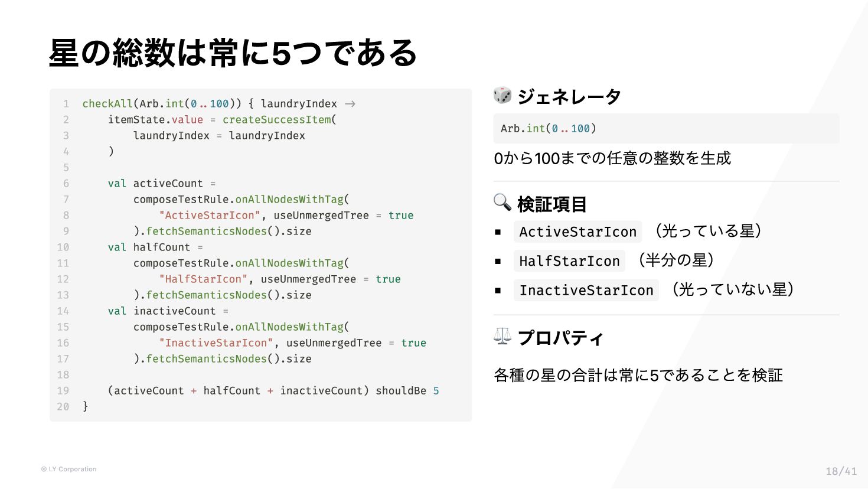Click the arrow after laundryIndex on line 1
Viewport: 868px width, 489px height.
pyautogui.click(x=350, y=104)
